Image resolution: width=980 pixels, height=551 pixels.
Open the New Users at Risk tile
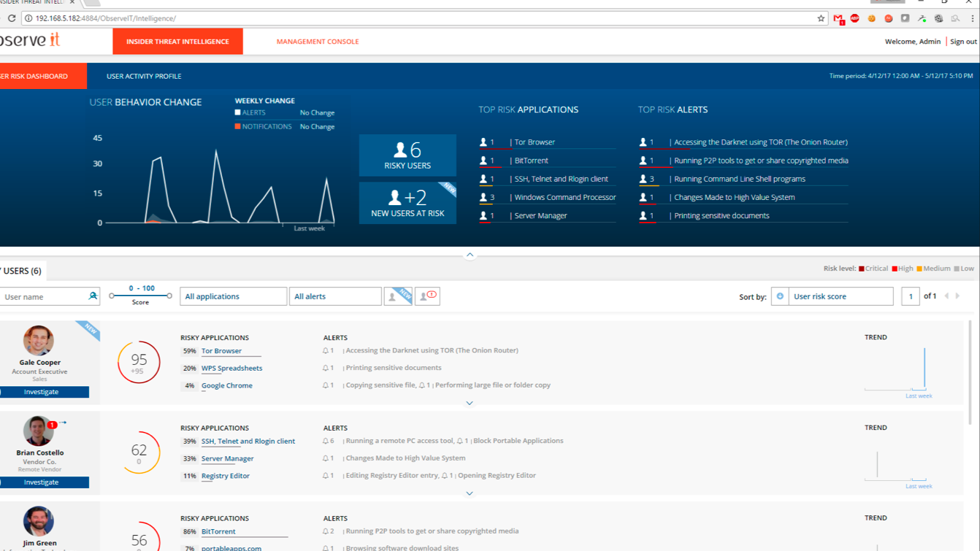pyautogui.click(x=407, y=203)
